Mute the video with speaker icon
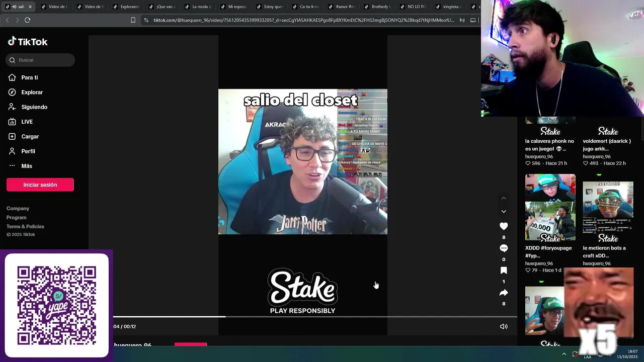The image size is (644, 362). coord(504,326)
